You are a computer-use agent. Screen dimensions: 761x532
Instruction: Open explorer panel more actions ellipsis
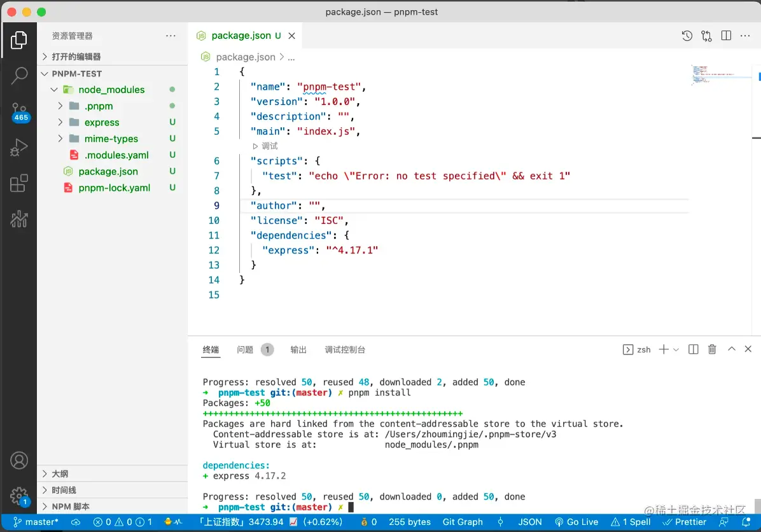[x=171, y=36]
